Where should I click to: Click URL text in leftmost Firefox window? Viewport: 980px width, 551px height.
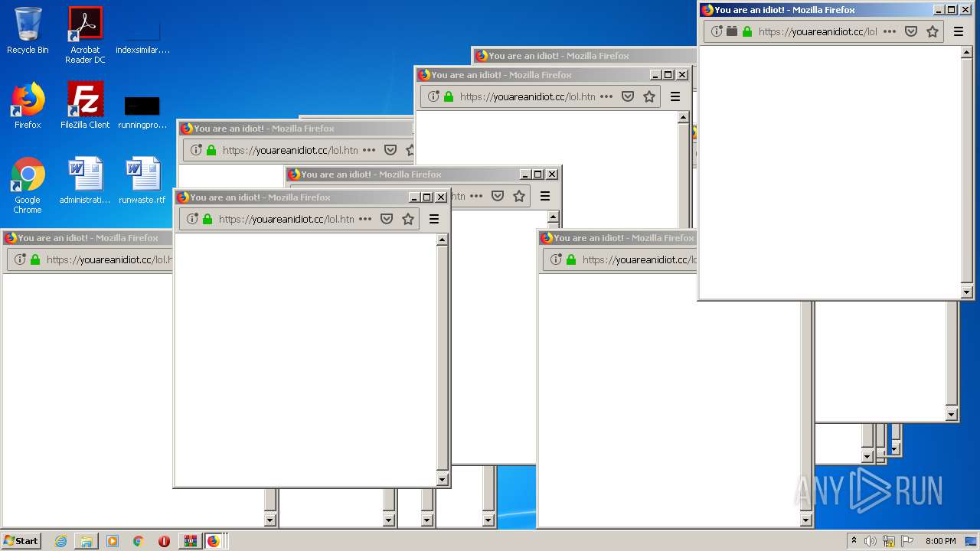[109, 259]
